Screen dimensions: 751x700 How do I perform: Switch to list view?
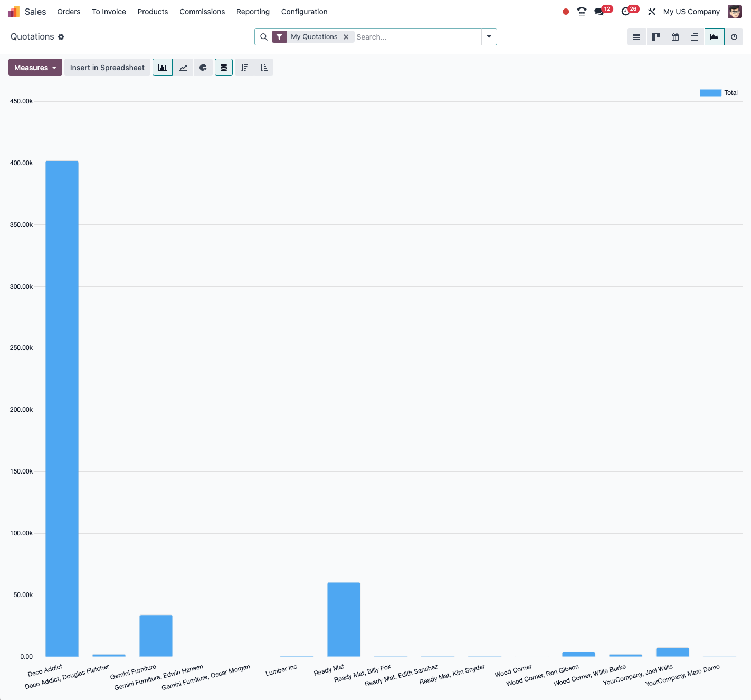click(636, 37)
